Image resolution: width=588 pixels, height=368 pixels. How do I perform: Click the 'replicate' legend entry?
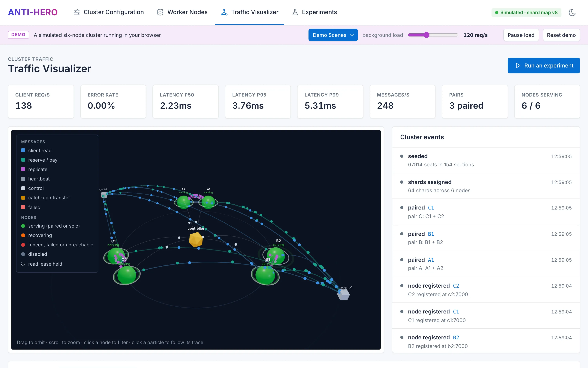click(34, 169)
